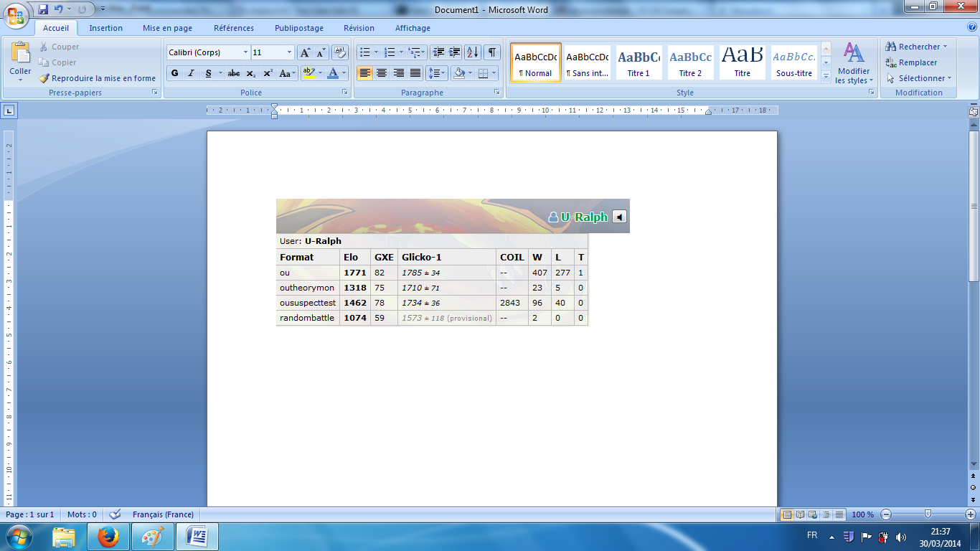980x551 pixels.
Task: Apply the Titre 1 style
Action: 639,63
